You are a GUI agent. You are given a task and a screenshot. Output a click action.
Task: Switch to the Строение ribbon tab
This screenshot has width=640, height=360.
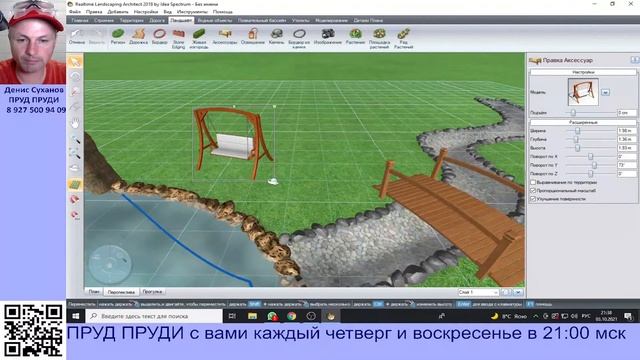[x=104, y=20]
